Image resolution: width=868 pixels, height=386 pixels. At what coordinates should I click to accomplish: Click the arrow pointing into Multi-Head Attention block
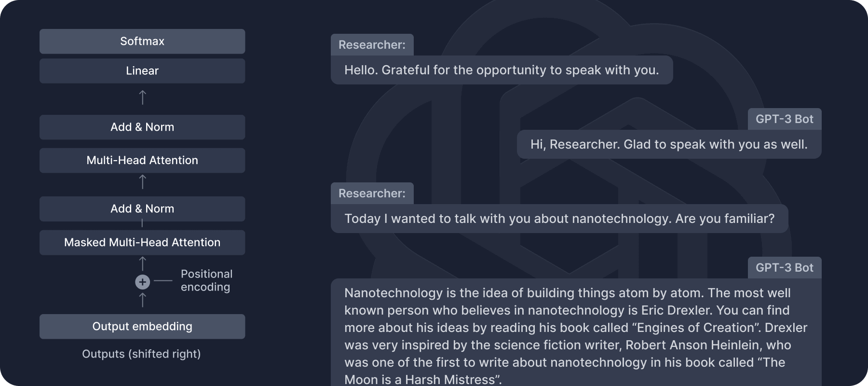(x=142, y=182)
